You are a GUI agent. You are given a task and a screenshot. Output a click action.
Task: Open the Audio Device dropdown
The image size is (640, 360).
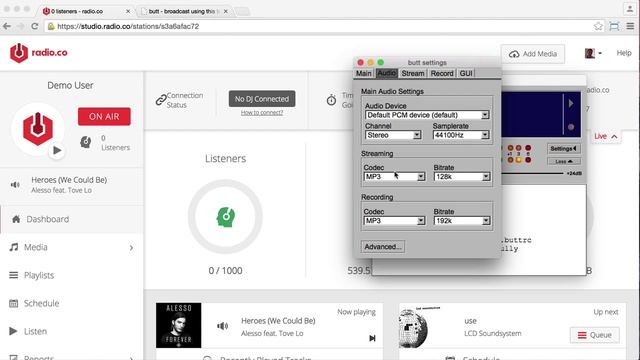pos(427,115)
